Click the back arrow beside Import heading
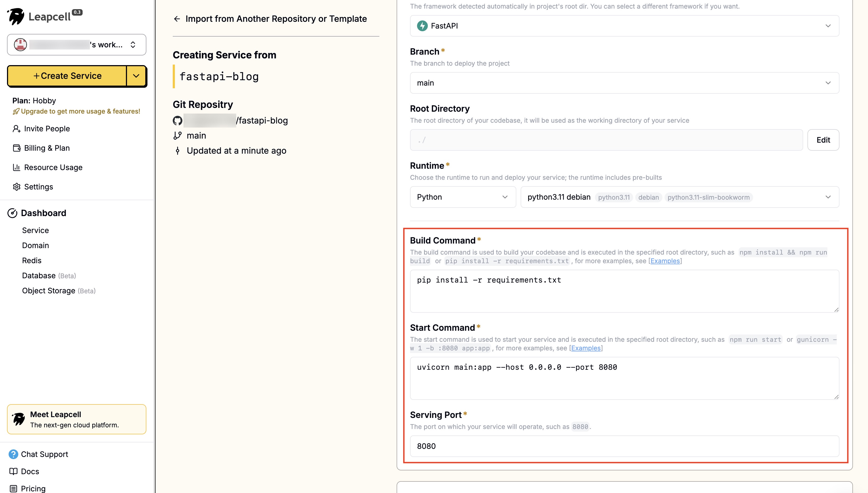 (177, 19)
